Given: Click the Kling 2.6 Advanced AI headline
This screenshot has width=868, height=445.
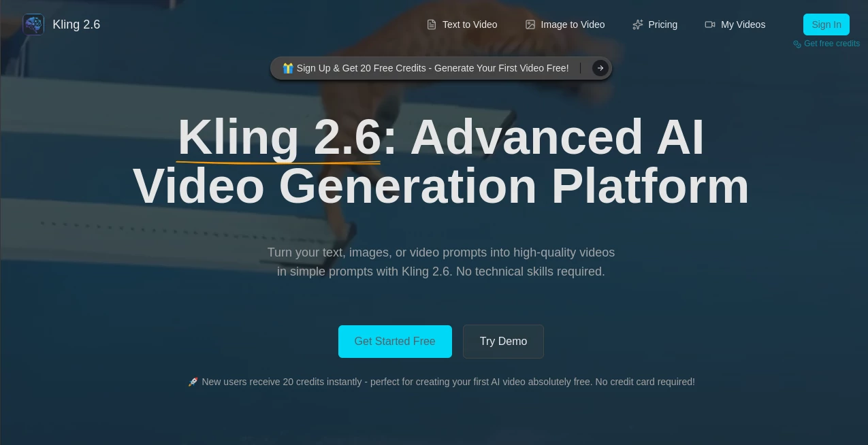Looking at the screenshot, I should 441,161.
